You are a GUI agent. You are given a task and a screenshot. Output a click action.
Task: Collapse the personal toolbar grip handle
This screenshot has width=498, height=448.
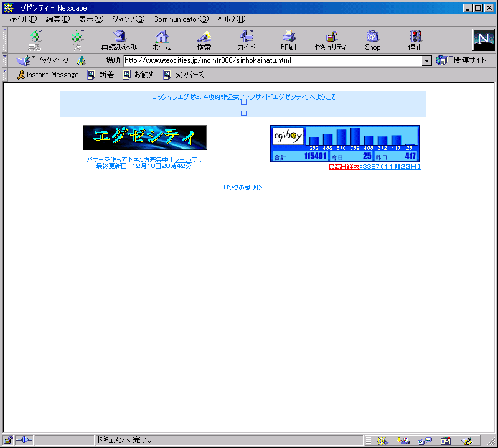coord(5,75)
